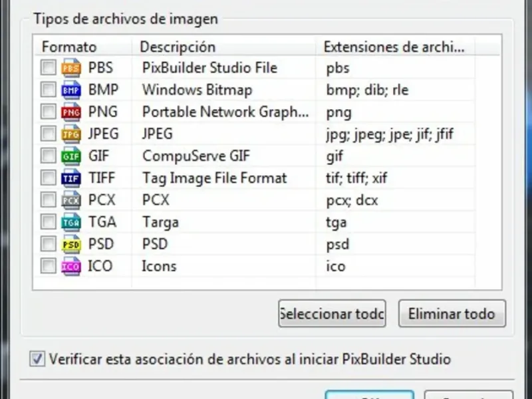Screen dimensions: 532x399
Task: Sort by the Descripción column header
Action: [x=178, y=47]
